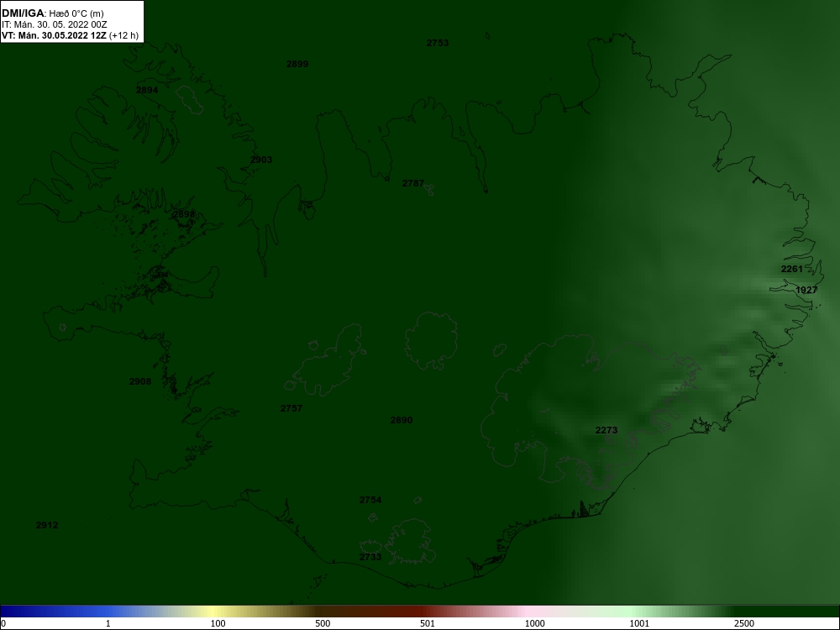The width and height of the screenshot is (840, 630).
Task: Select the 2500 scale label
Action: click(x=744, y=623)
